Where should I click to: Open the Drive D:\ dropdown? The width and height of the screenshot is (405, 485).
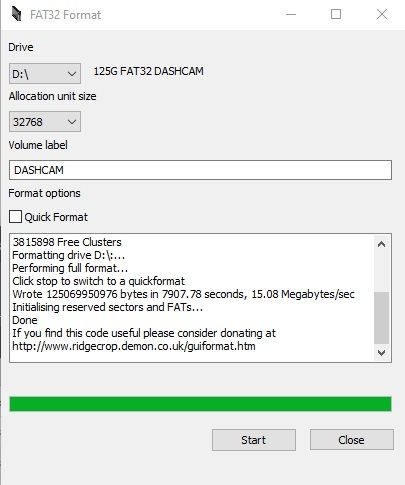(45, 73)
